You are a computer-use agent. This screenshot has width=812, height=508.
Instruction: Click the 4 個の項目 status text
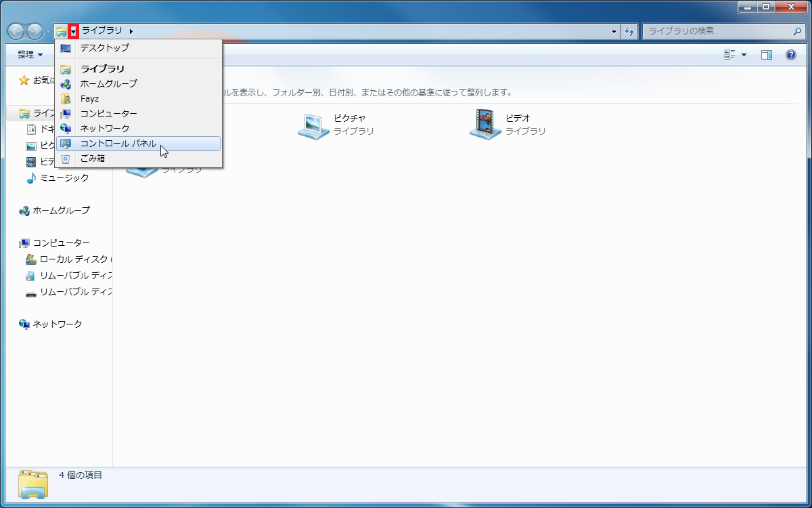tap(81, 475)
